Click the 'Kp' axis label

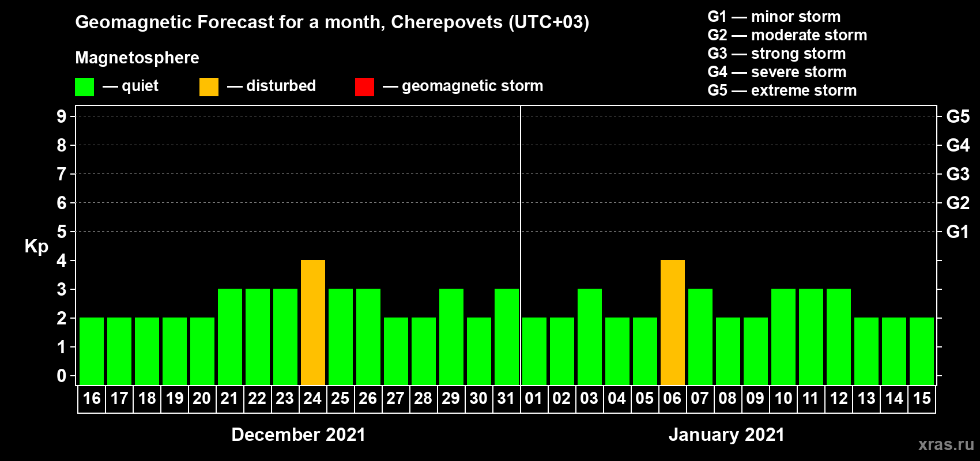(x=36, y=247)
